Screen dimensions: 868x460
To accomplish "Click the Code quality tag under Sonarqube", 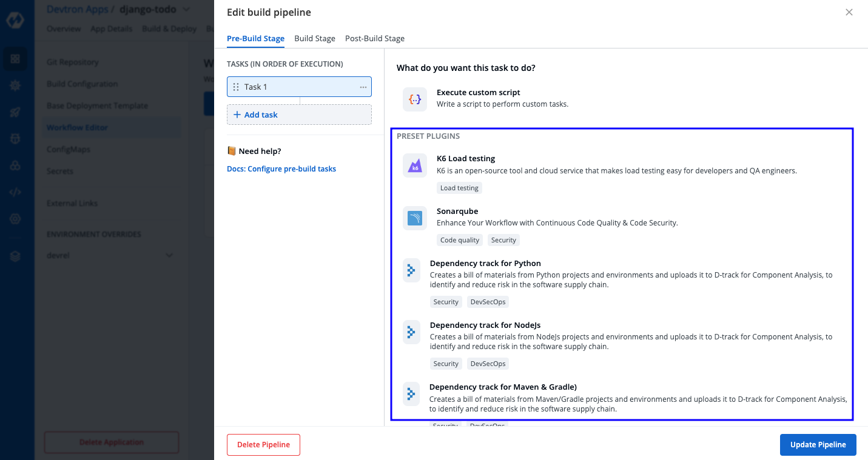I will point(460,240).
